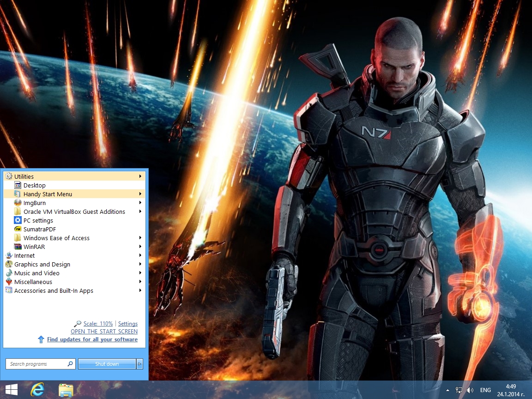
Task: Click the Desktop icon in the menu
Action: click(x=18, y=185)
